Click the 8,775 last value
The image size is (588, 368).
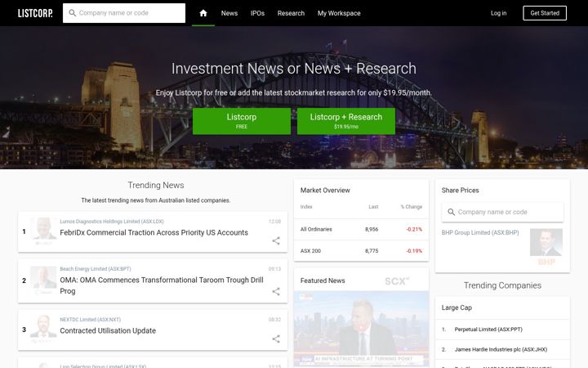coord(372,251)
